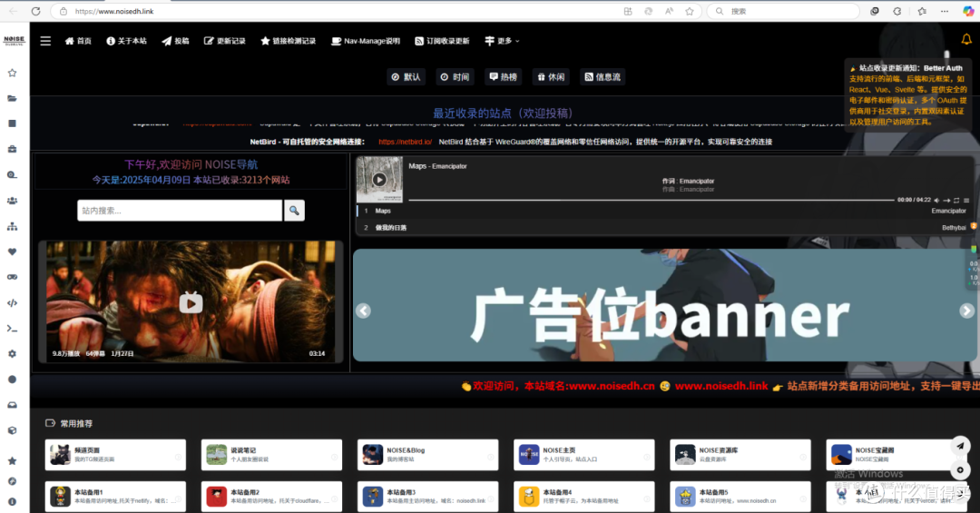Toggle music player play order arrow
This screenshot has height=513, width=980.
point(946,200)
